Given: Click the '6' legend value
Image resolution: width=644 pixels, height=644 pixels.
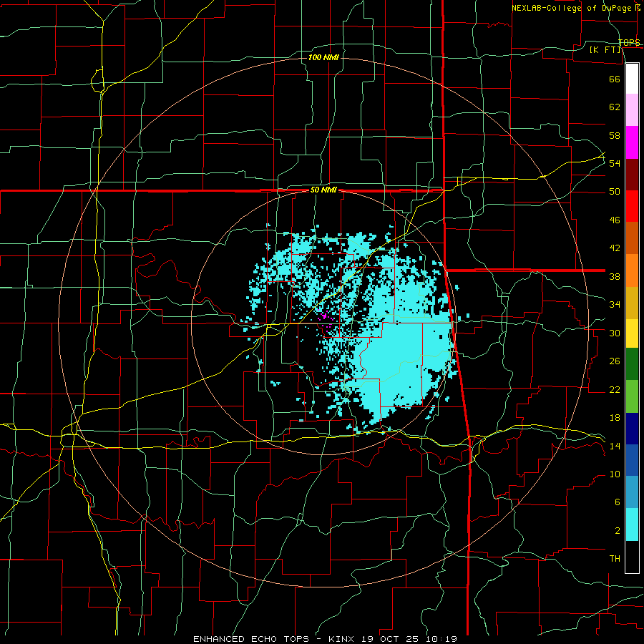Looking at the screenshot, I should [617, 502].
